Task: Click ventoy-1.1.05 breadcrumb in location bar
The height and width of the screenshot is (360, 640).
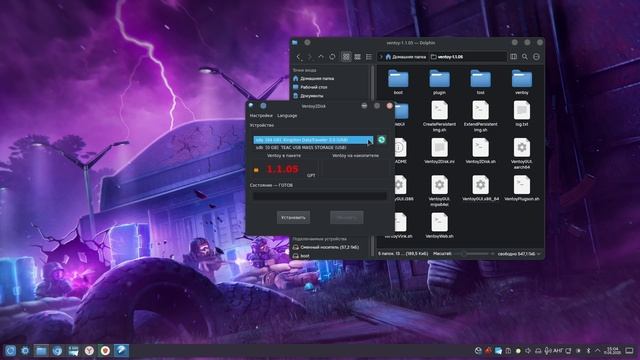Action: click(447, 57)
